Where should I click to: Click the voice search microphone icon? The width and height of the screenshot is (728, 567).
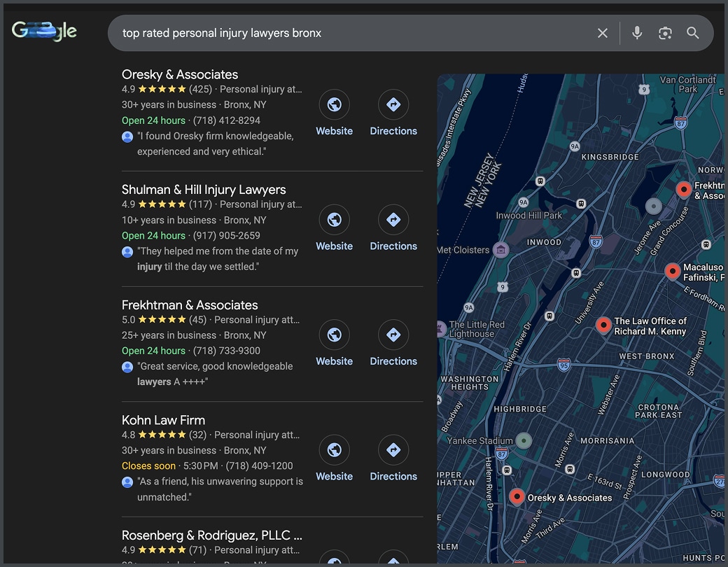(637, 33)
